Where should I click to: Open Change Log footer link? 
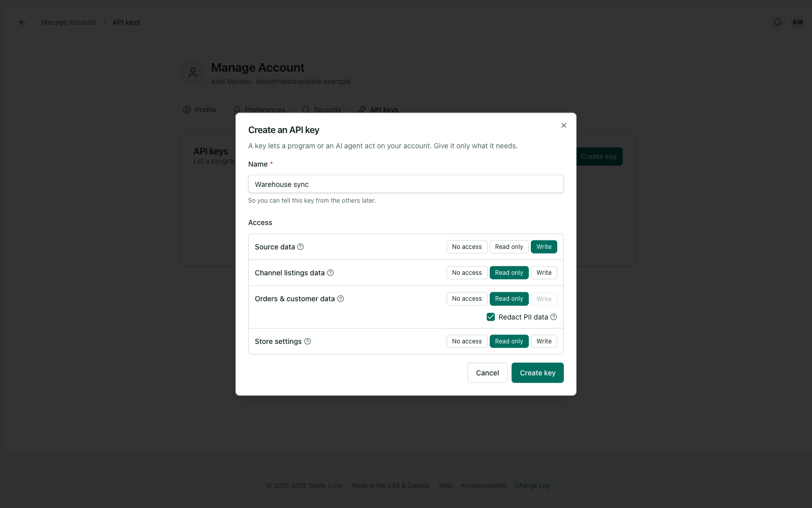[x=532, y=486]
